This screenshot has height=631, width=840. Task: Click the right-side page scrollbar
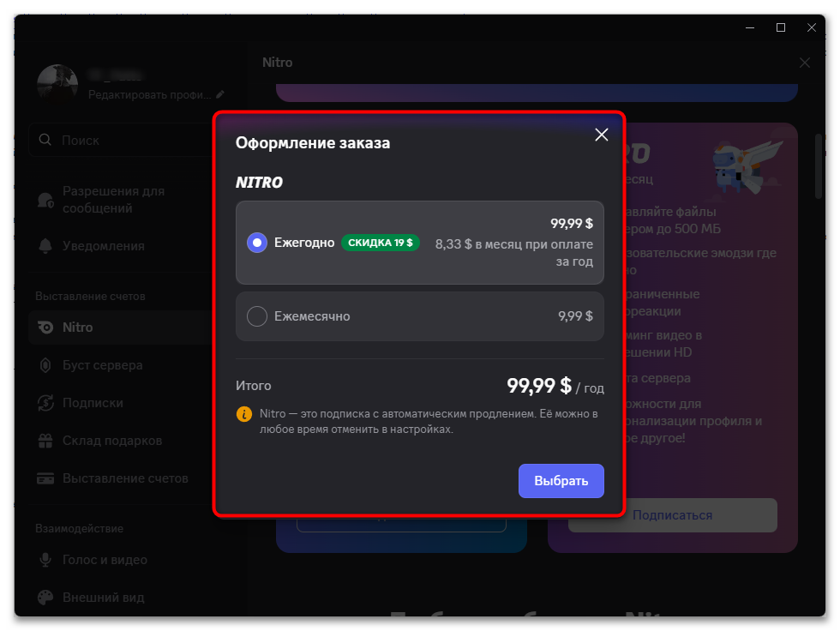click(x=818, y=166)
